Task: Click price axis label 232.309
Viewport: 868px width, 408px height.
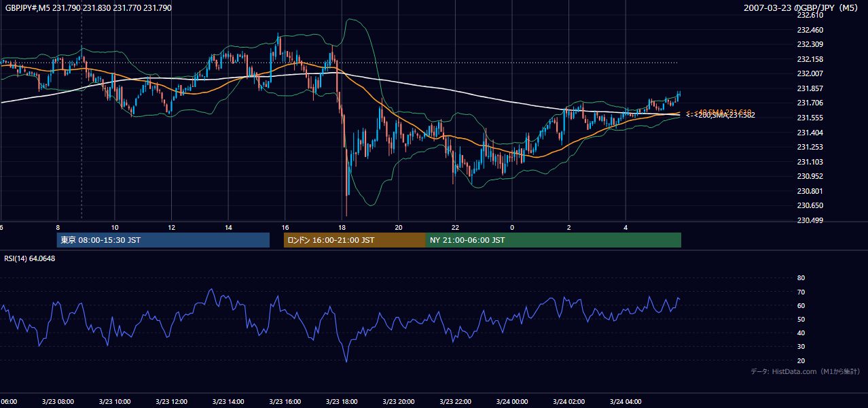Action: [x=810, y=44]
